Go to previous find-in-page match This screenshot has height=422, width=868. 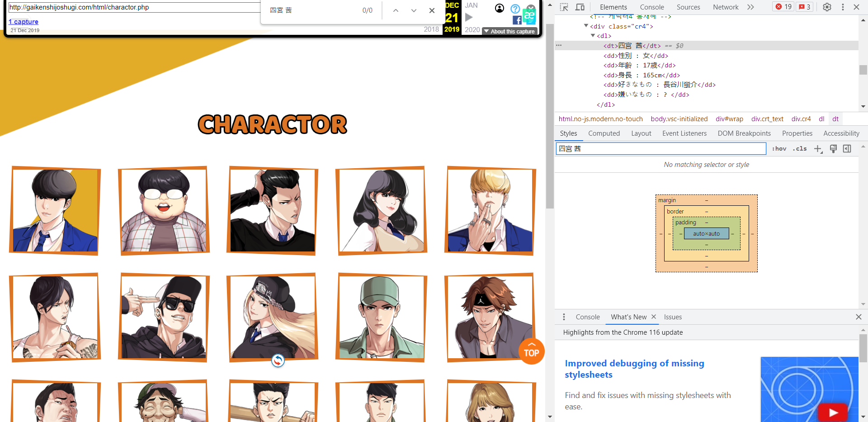[x=396, y=10]
